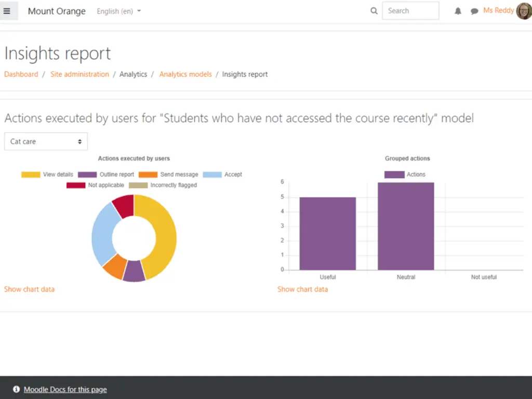The width and height of the screenshot is (532, 399).
Task: Toggle Accept legend swatch
Action: tap(212, 175)
